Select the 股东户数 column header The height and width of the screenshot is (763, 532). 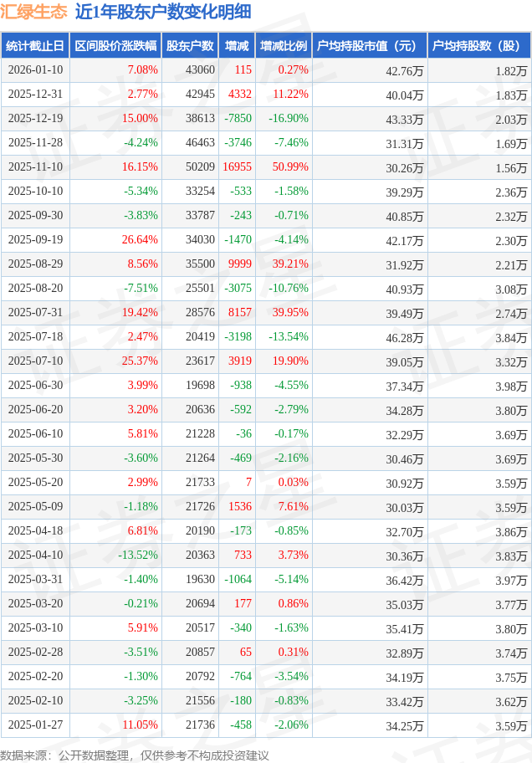(x=190, y=46)
